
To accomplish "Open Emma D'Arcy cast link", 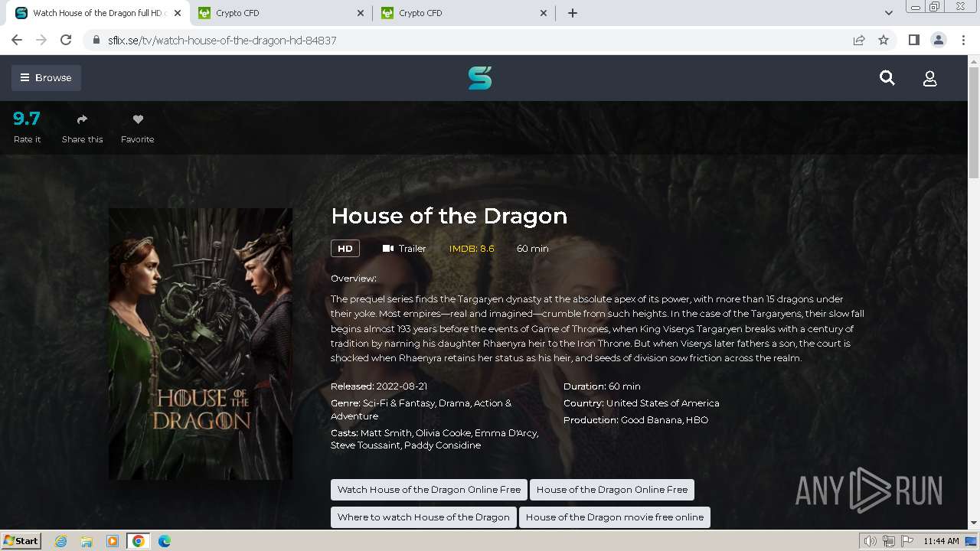I will 508,432.
